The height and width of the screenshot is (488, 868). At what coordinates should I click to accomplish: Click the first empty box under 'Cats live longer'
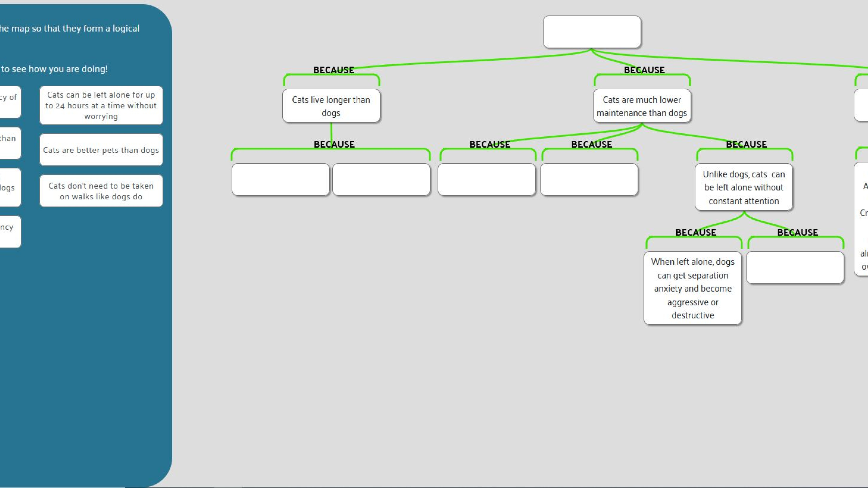tap(280, 179)
